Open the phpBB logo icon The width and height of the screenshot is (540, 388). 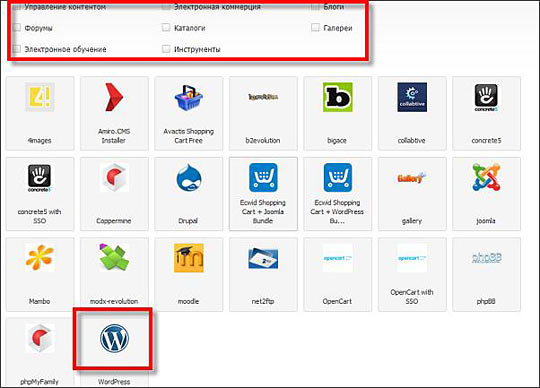click(487, 258)
